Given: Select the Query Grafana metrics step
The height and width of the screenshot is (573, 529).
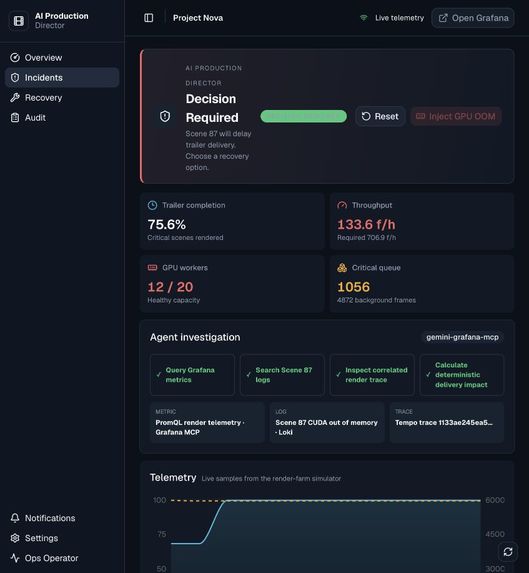Looking at the screenshot, I should coord(192,375).
